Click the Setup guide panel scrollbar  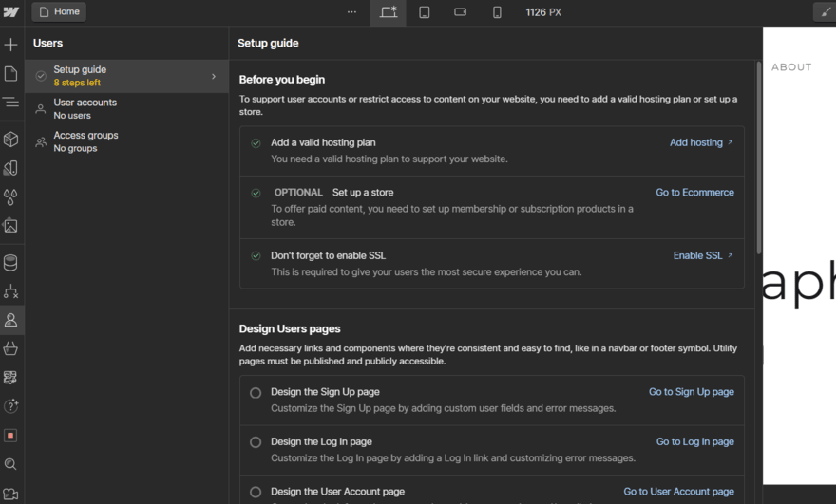759,158
